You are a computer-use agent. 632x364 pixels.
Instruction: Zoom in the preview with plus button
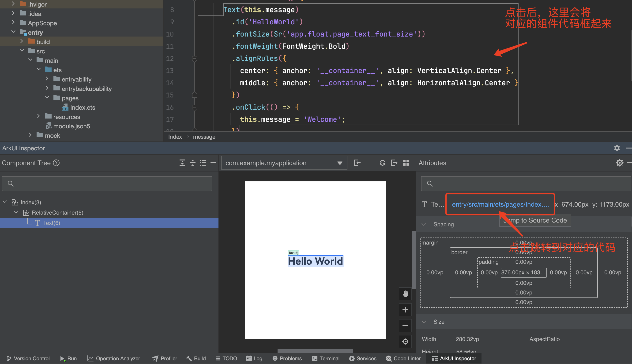pyautogui.click(x=405, y=310)
